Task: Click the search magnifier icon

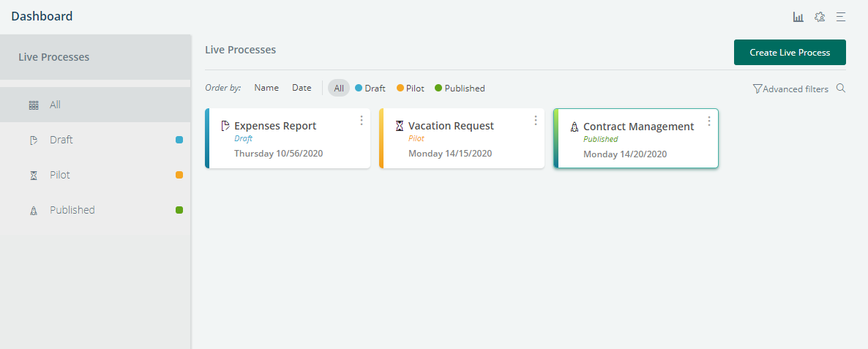Action: (841, 88)
